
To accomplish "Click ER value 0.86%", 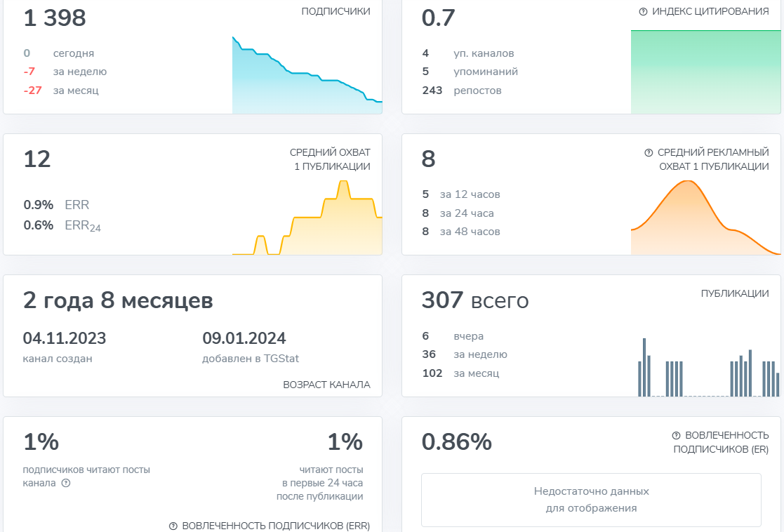I will tap(456, 442).
